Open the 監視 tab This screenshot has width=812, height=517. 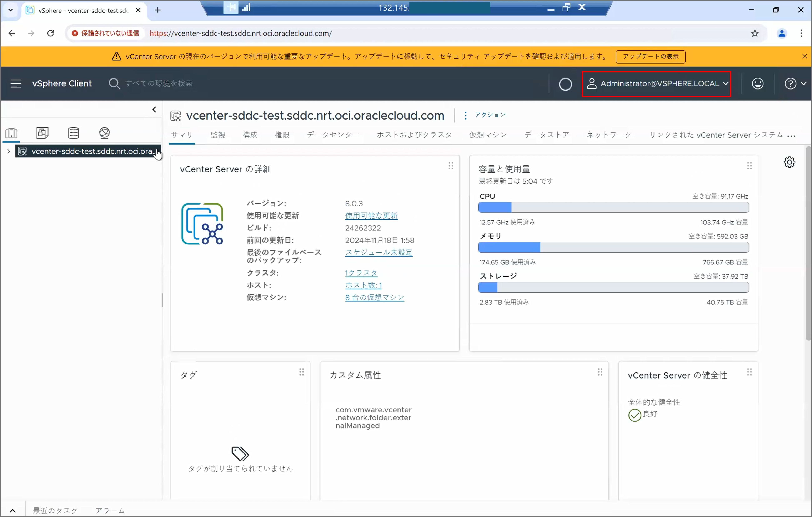218,135
